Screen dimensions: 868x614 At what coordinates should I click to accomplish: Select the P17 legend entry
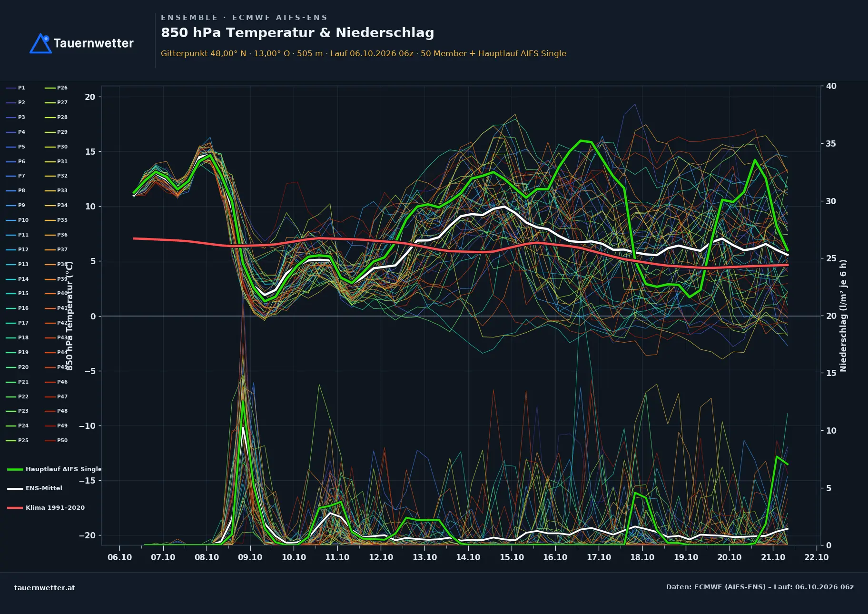pyautogui.click(x=17, y=323)
